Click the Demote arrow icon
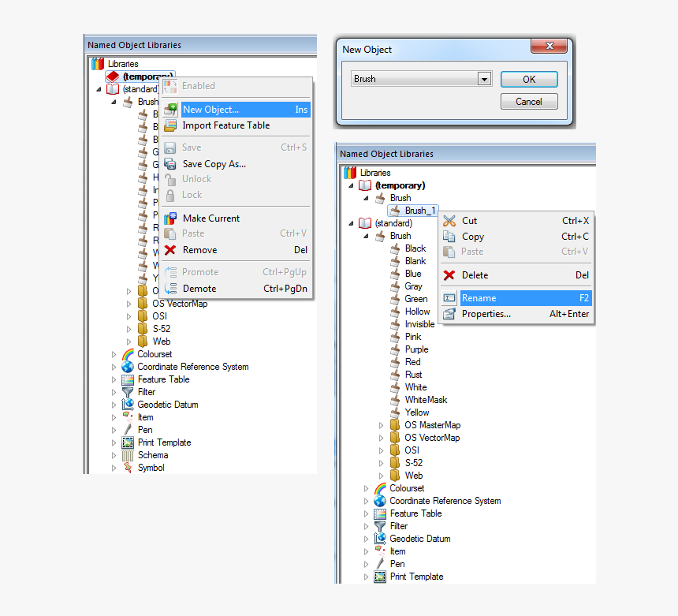Screen dimensions: 678x616 170,289
